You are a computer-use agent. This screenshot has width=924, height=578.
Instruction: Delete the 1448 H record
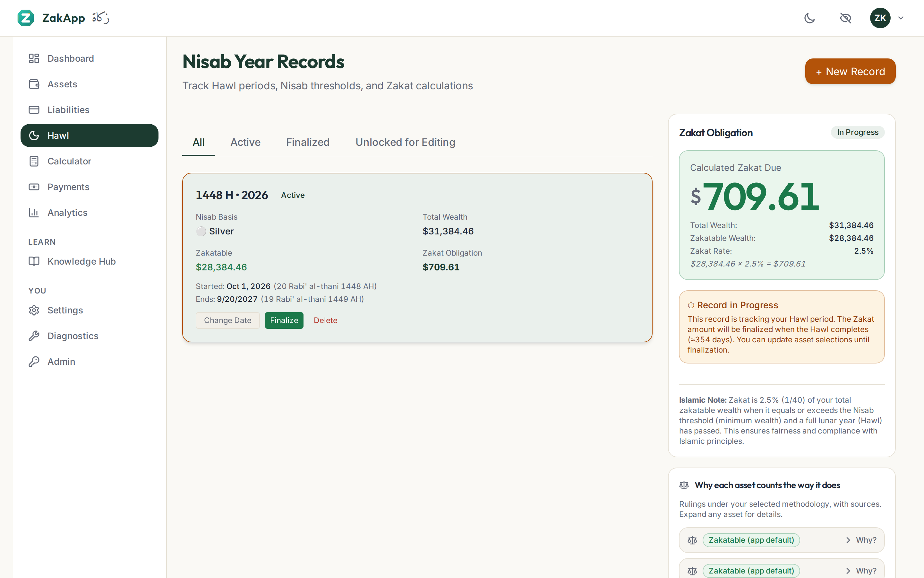click(325, 320)
